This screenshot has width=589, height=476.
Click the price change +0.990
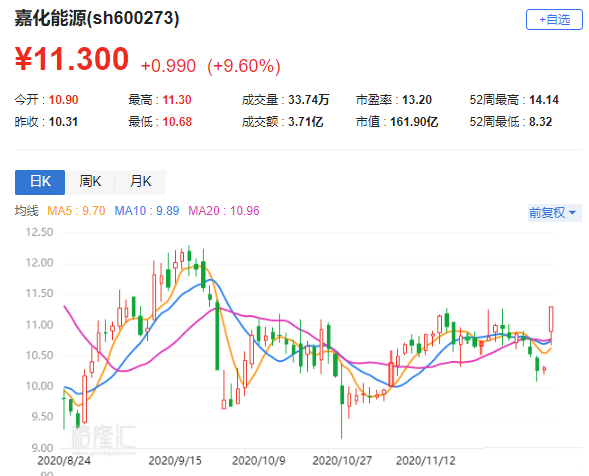[x=168, y=66]
